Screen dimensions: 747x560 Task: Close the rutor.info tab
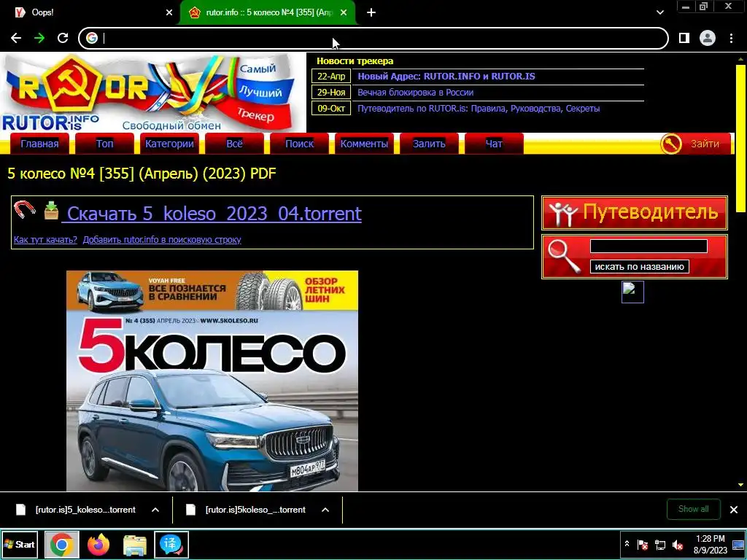(344, 13)
